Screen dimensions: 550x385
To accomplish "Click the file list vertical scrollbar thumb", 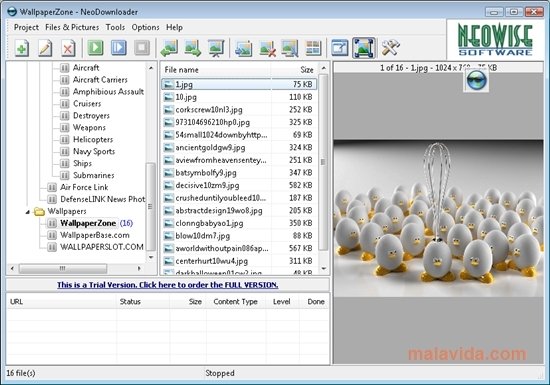I will pyautogui.click(x=323, y=162).
